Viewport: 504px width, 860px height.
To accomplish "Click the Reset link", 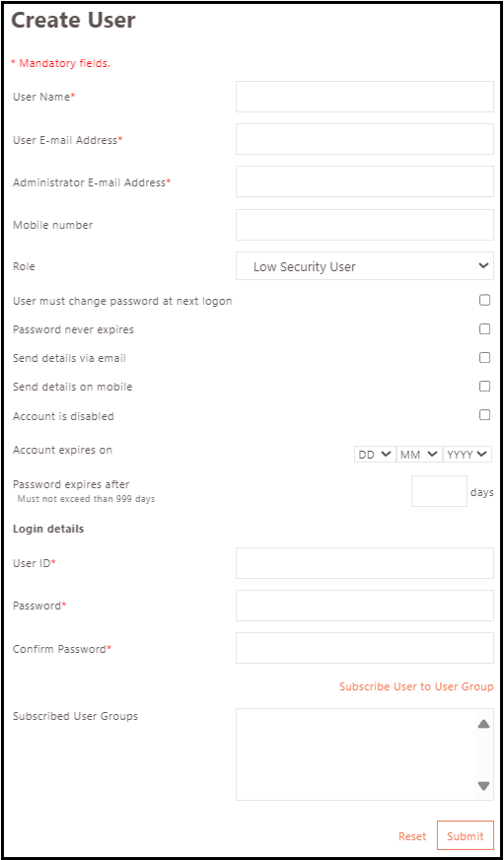I will point(412,836).
